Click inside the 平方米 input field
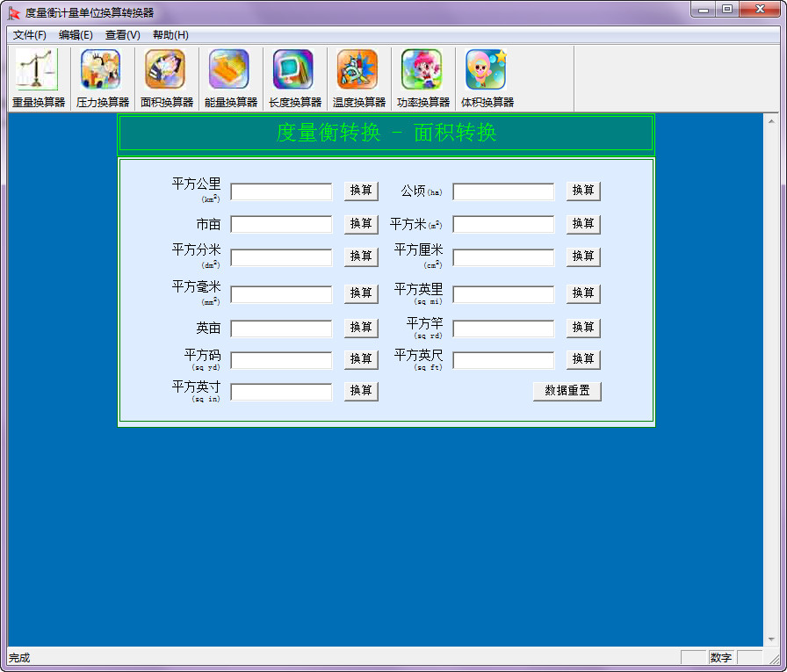 pyautogui.click(x=502, y=224)
